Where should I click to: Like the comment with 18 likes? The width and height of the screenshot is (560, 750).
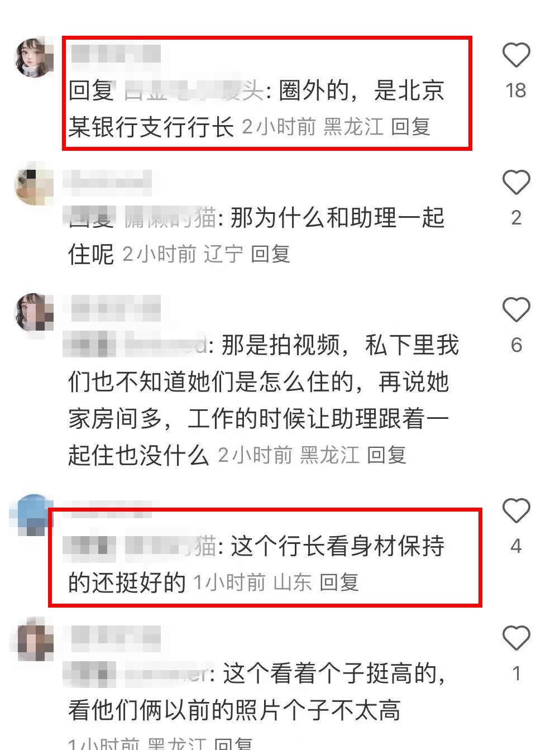point(516,55)
